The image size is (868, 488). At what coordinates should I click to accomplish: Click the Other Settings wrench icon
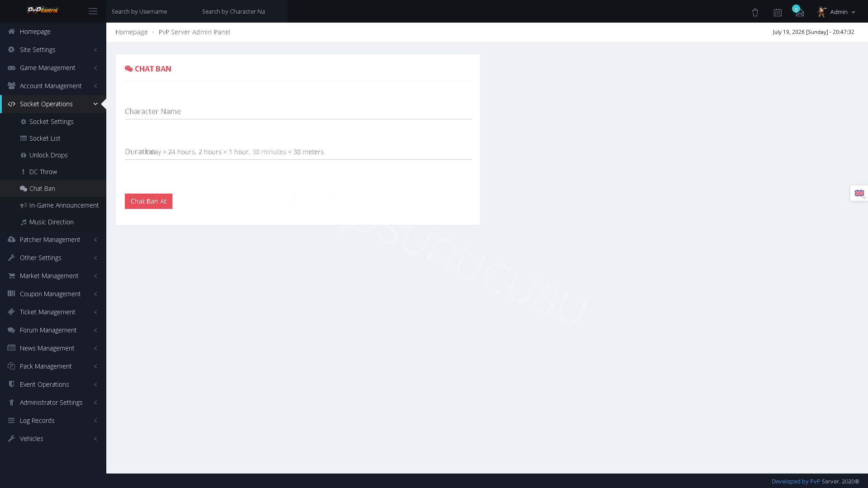[x=11, y=258]
